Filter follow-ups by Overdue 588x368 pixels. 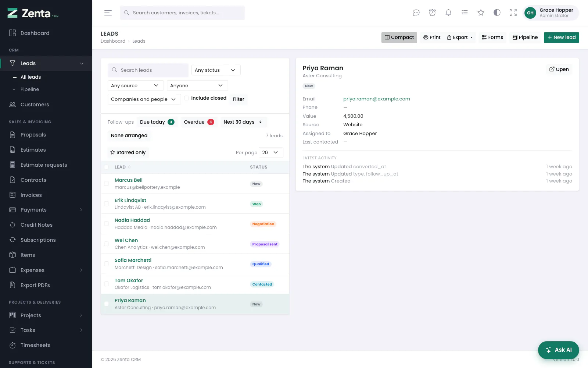pyautogui.click(x=199, y=122)
